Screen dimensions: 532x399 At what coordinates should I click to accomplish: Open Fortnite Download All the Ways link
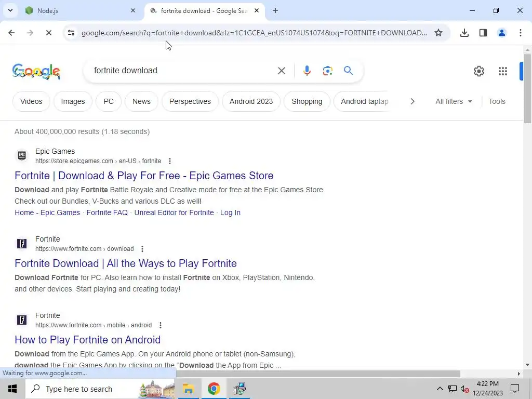click(126, 263)
